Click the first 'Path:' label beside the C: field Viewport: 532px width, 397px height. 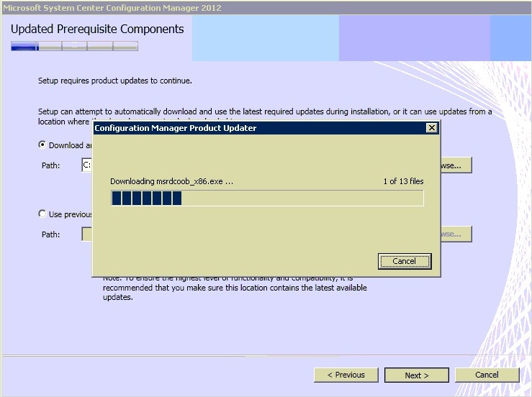(50, 165)
